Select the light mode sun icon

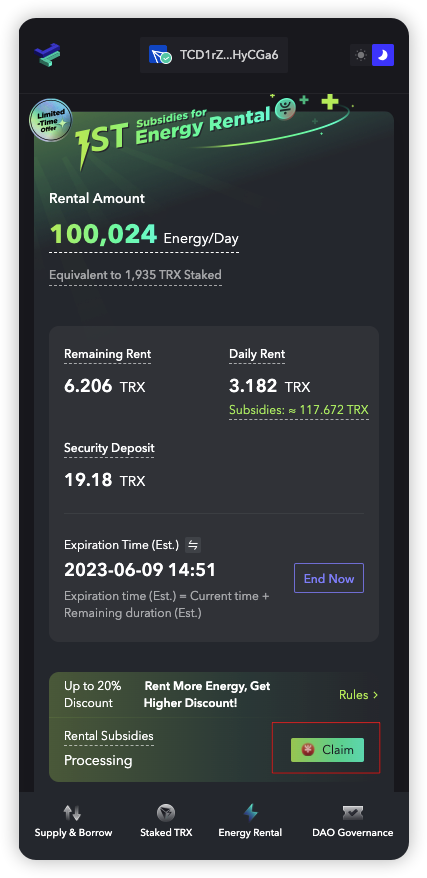pyautogui.click(x=361, y=55)
